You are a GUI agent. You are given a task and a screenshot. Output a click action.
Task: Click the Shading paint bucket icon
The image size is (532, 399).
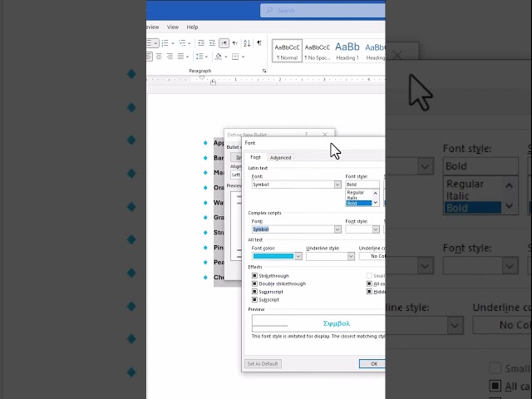pos(219,57)
